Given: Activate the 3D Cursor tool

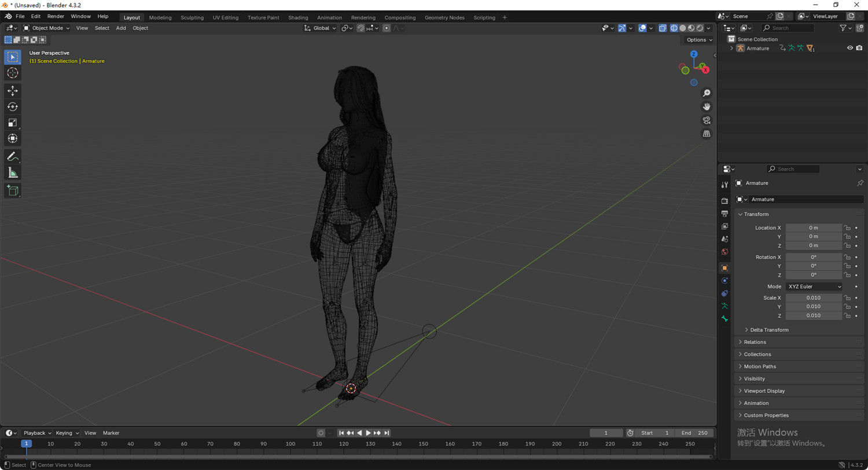Looking at the screenshot, I should (13, 73).
